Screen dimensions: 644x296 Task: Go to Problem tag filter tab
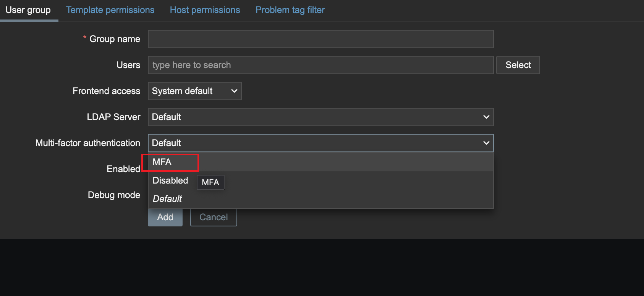coord(290,10)
